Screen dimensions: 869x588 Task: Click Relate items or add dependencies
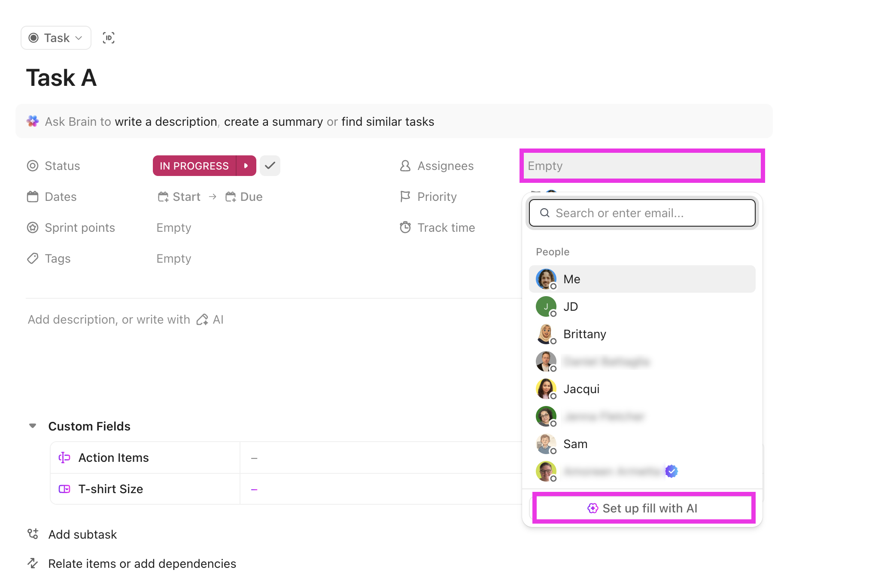coord(142,564)
